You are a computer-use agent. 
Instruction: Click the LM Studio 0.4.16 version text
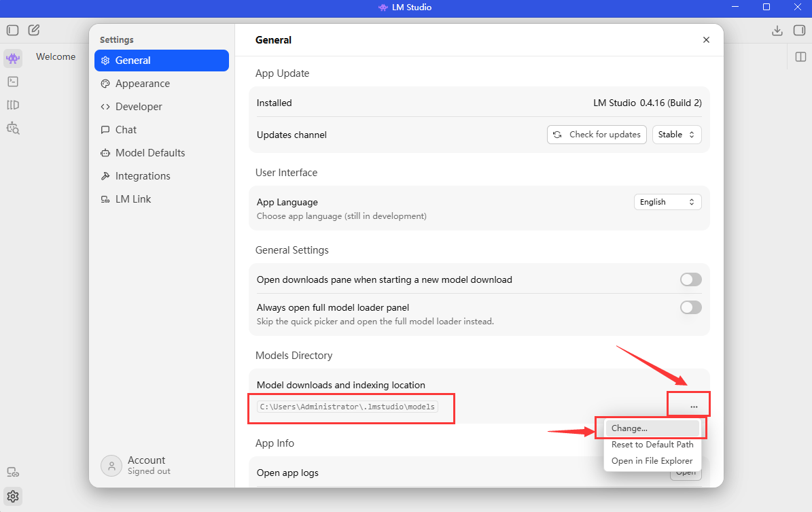point(648,103)
